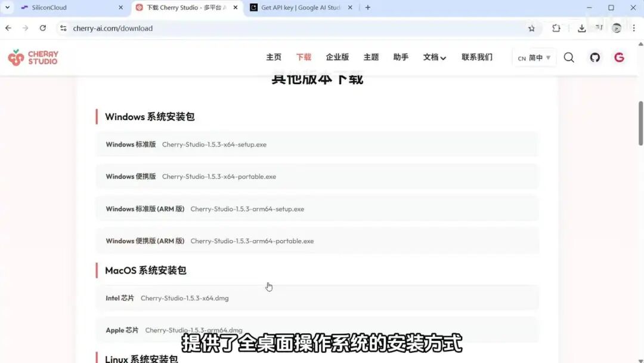Click the Windows 标准版 (ARM 版) label
This screenshot has width=644, height=363.
tap(145, 209)
